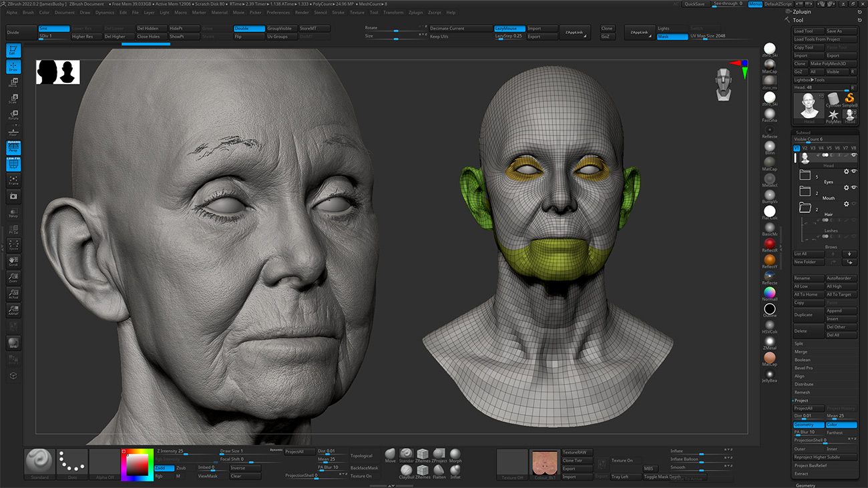Open the Preferences menu

(x=278, y=12)
